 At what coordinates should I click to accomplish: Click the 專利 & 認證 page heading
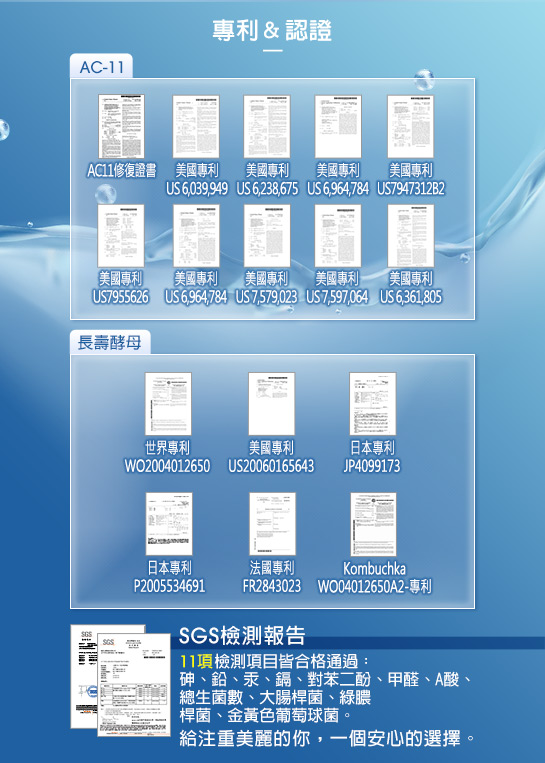pyautogui.click(x=272, y=30)
